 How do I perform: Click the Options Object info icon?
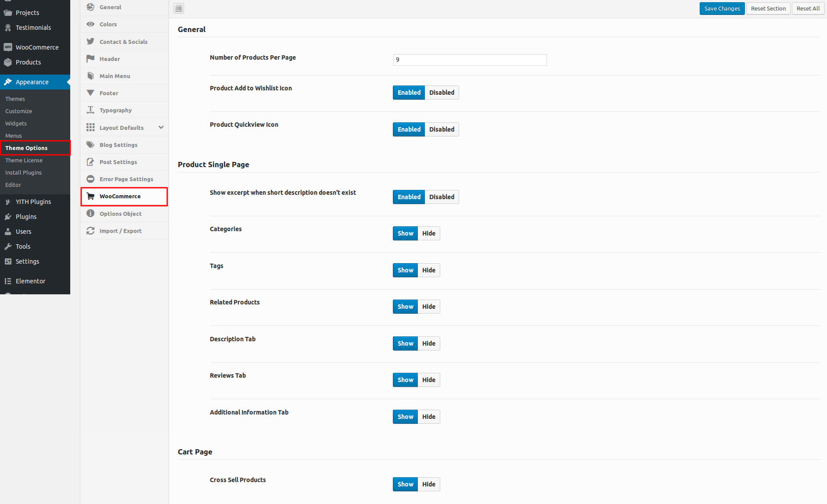tap(90, 213)
